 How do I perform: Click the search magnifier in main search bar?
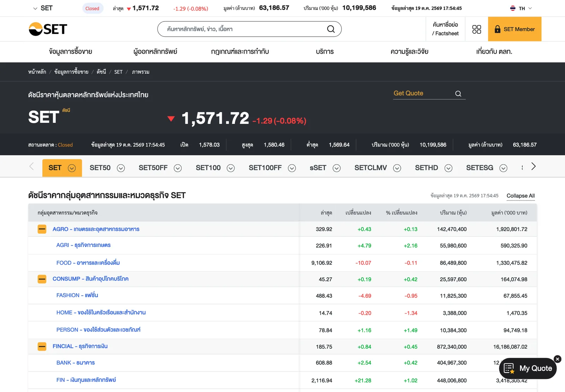[x=331, y=29]
